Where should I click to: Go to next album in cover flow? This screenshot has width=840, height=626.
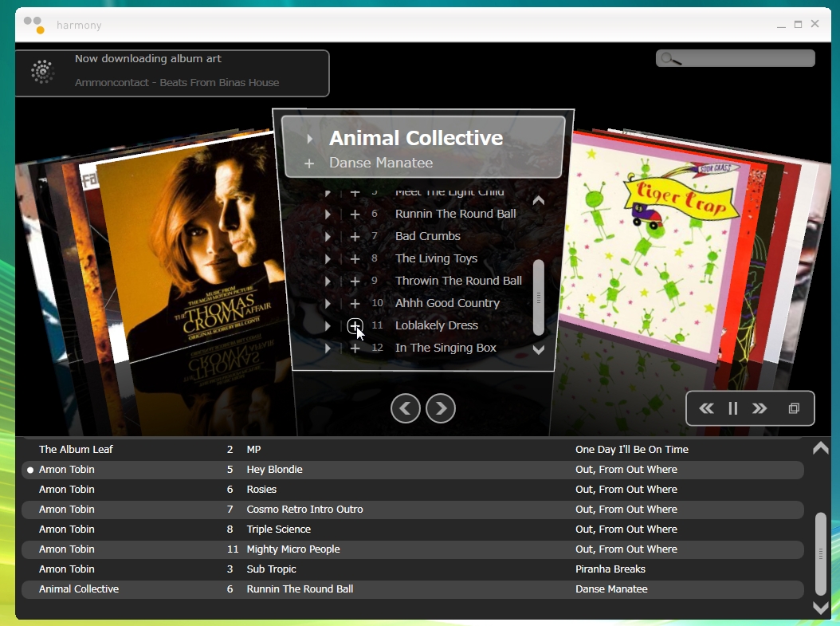(x=441, y=408)
